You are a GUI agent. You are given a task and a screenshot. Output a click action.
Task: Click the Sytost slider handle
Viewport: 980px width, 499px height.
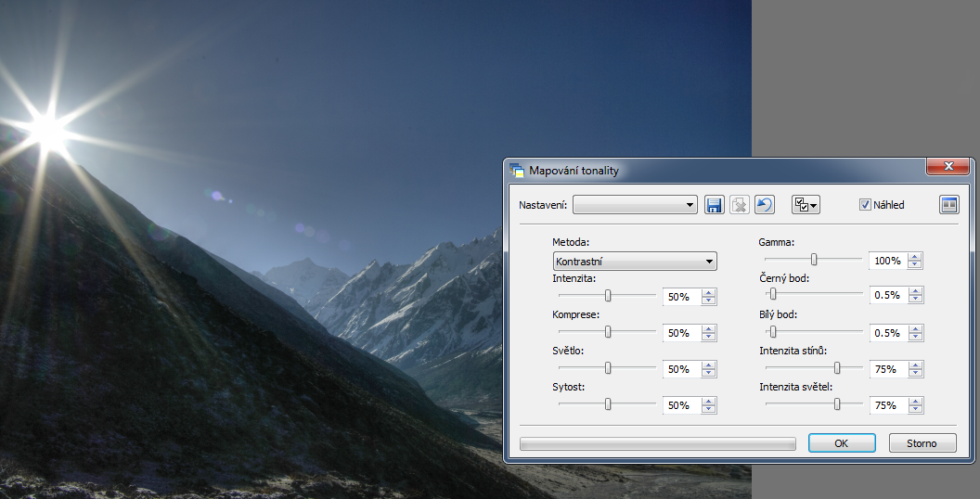608,404
